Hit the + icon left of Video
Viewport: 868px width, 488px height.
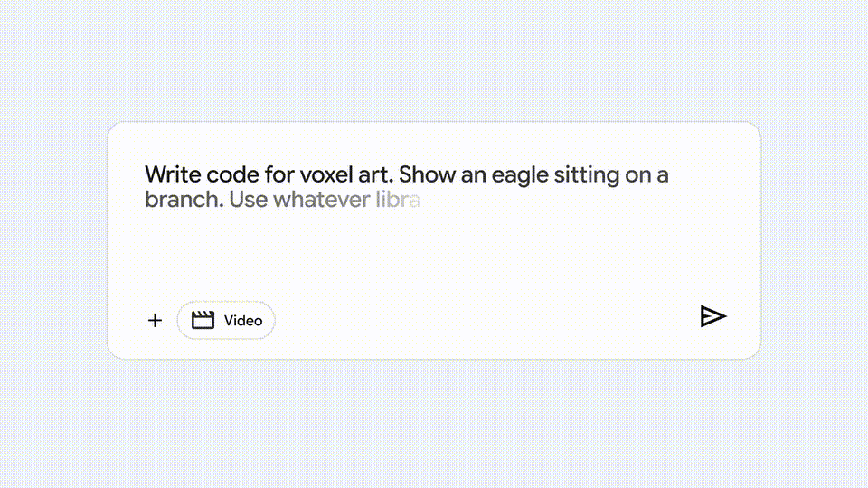155,320
